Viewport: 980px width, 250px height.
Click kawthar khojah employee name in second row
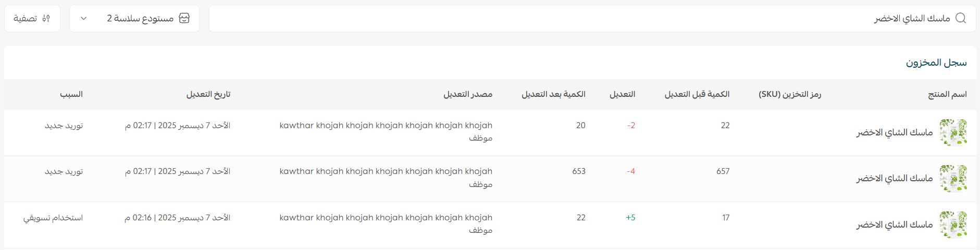point(386,171)
